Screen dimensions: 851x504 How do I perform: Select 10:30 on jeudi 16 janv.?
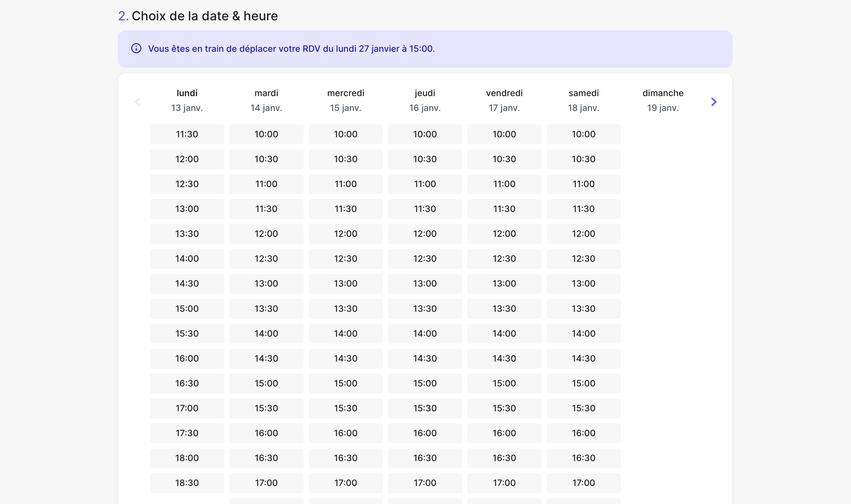[x=425, y=159]
